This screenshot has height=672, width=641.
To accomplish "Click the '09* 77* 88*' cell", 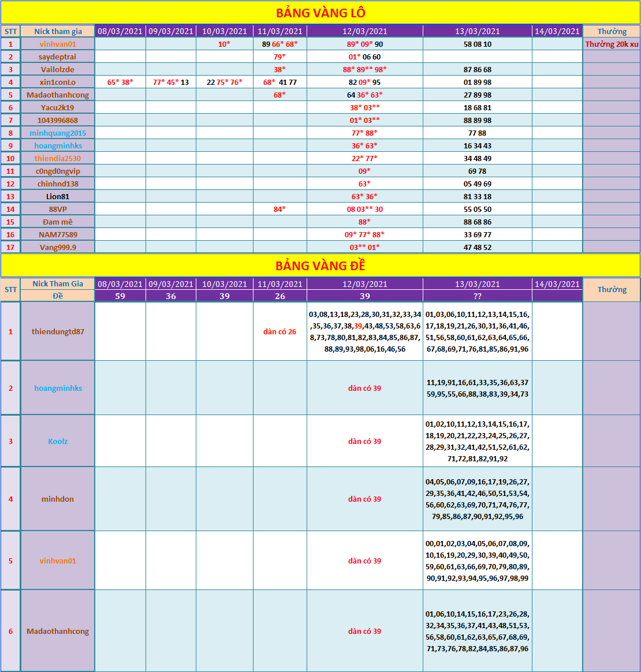I will (x=365, y=234).
